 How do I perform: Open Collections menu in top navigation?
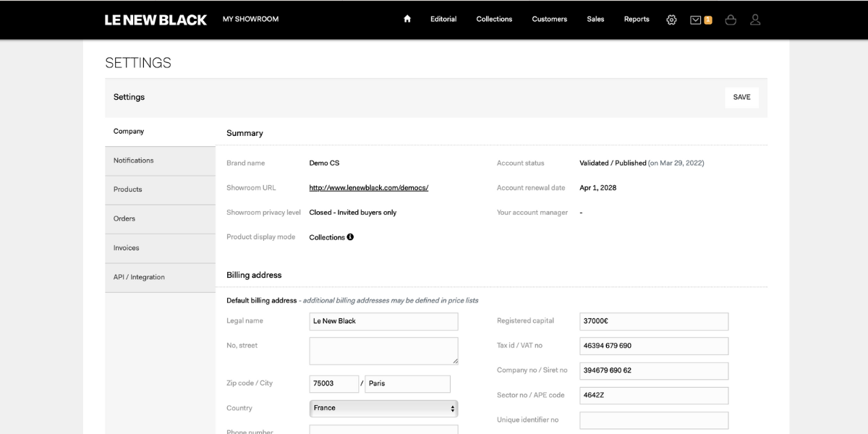(x=494, y=20)
